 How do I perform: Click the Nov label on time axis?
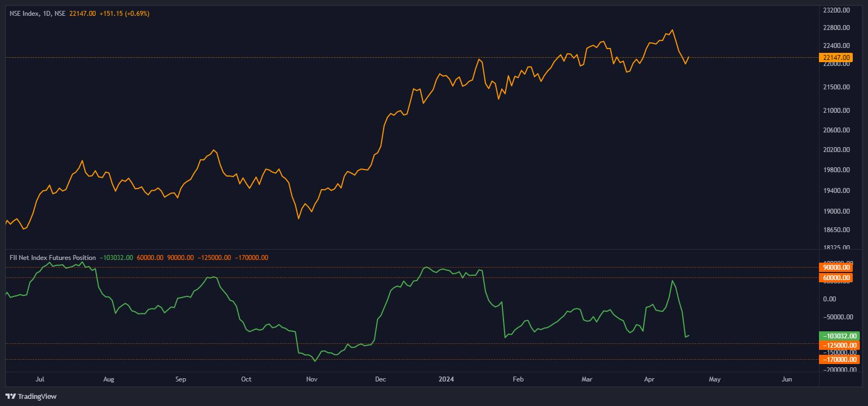[312, 379]
